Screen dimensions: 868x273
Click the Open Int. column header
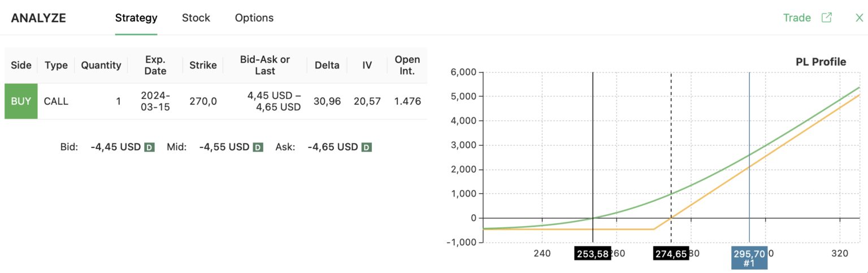click(x=407, y=65)
